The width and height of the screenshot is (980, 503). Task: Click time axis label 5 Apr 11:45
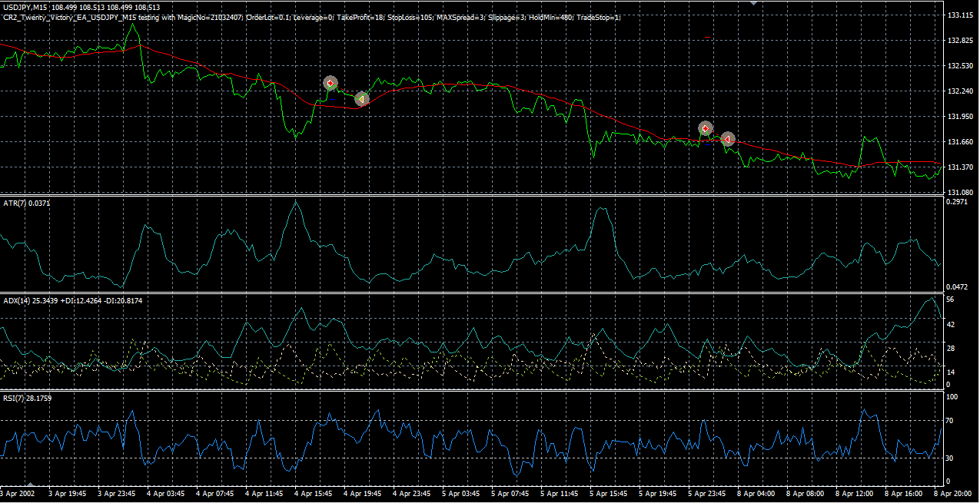coord(559,494)
